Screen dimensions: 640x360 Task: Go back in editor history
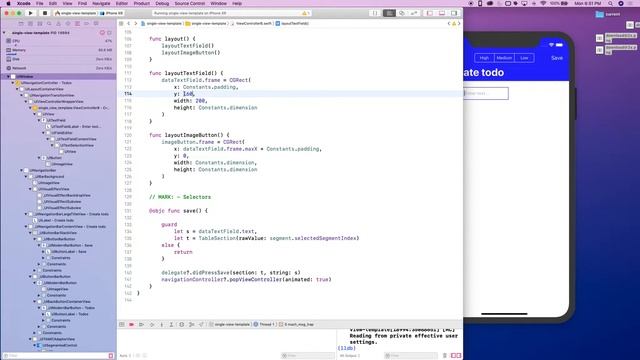pyautogui.click(x=129, y=24)
